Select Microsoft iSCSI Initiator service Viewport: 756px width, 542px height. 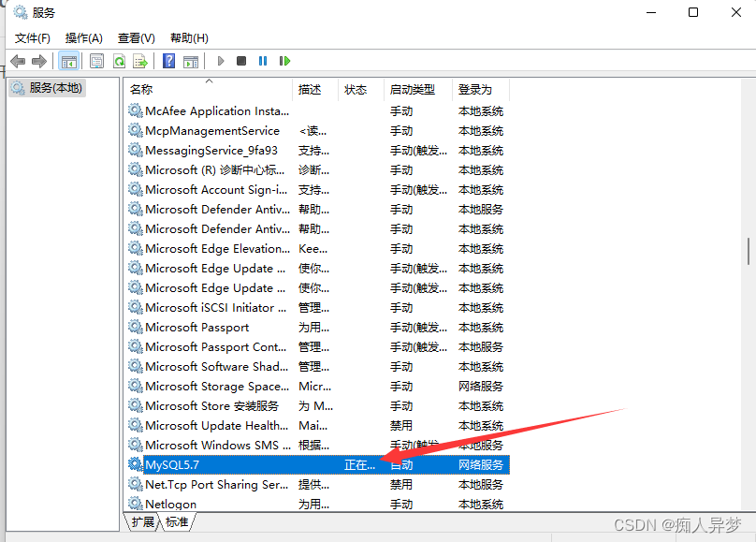pyautogui.click(x=318, y=308)
